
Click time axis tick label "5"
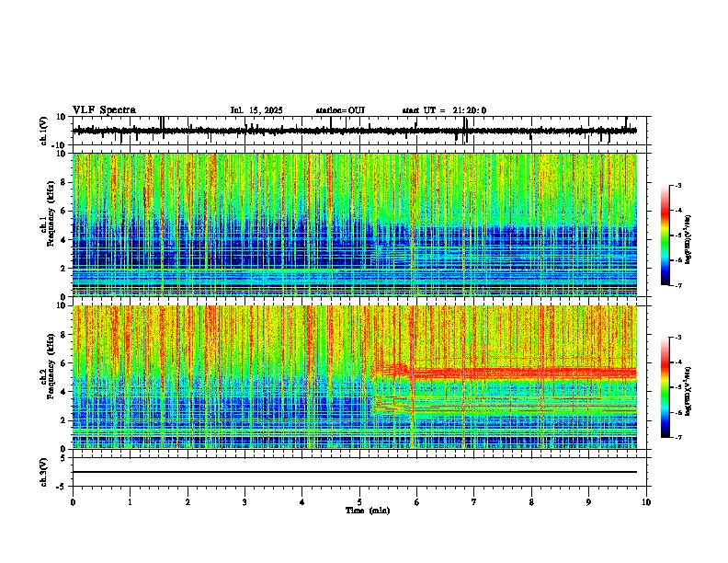[x=359, y=502]
